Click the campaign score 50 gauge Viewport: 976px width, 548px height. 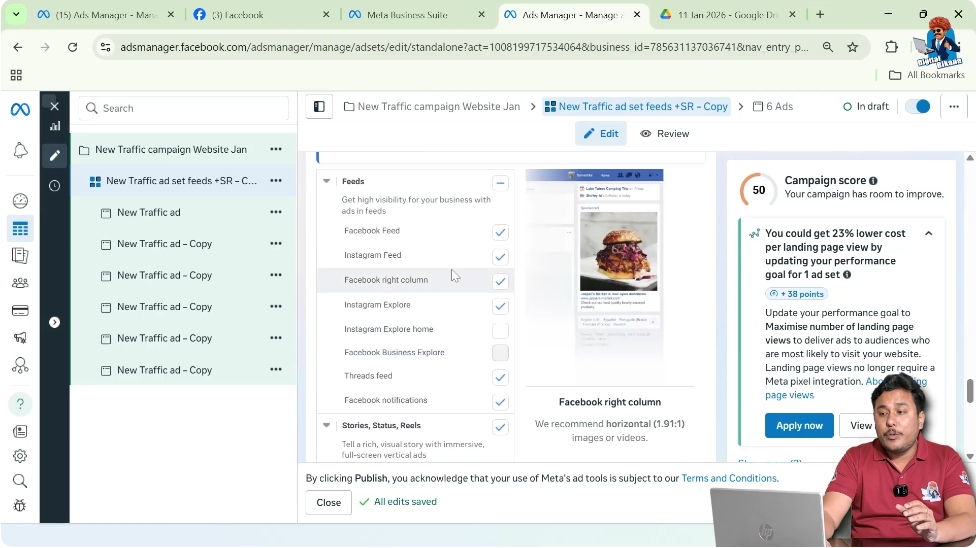[758, 190]
